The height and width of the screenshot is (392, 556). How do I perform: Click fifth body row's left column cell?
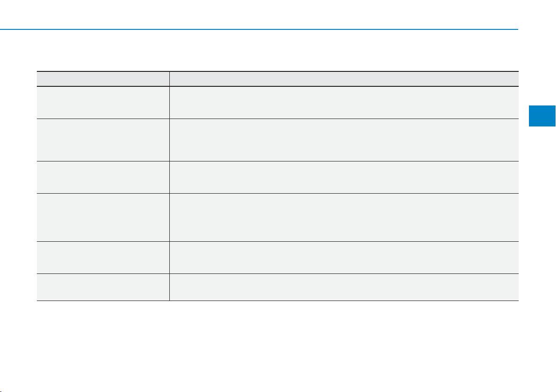103,258
